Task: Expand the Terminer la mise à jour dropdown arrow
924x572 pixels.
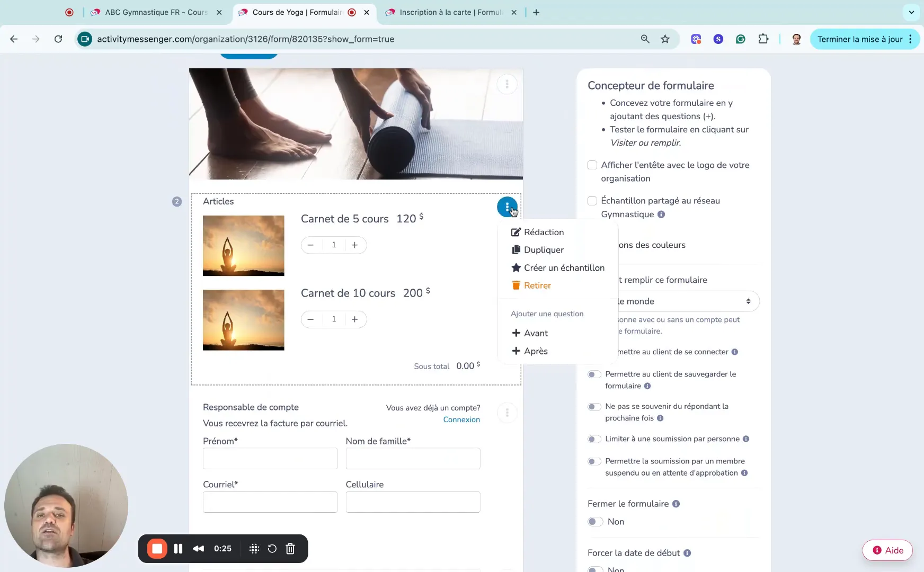Action: tap(910, 39)
